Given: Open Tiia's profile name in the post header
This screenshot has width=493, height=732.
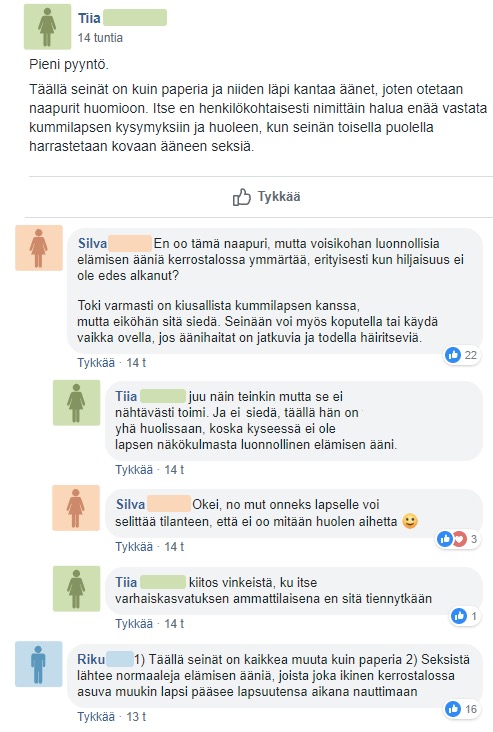Looking at the screenshot, I should 89,18.
